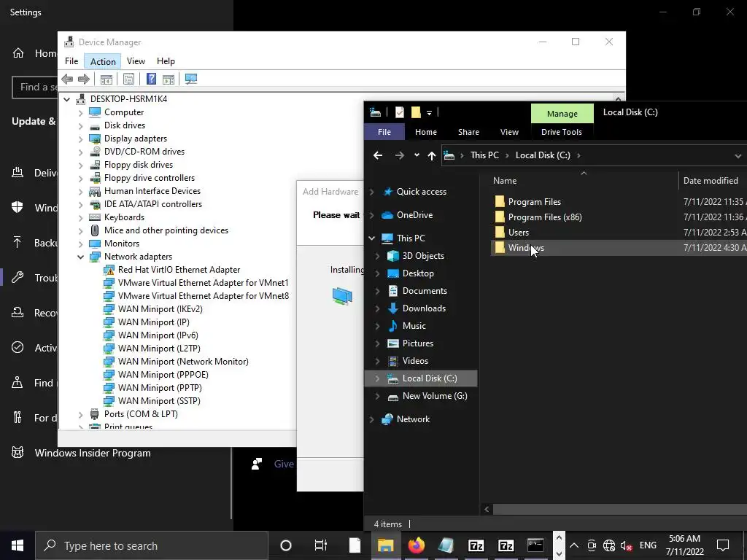
Task: Select WAN Miniport (Network Monitor) entry
Action: pos(183,362)
